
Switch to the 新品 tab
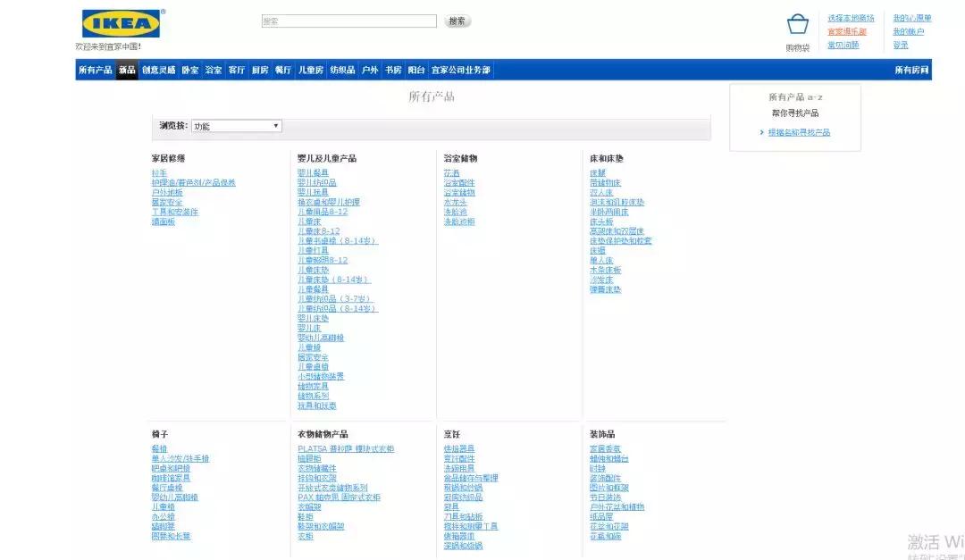(126, 69)
